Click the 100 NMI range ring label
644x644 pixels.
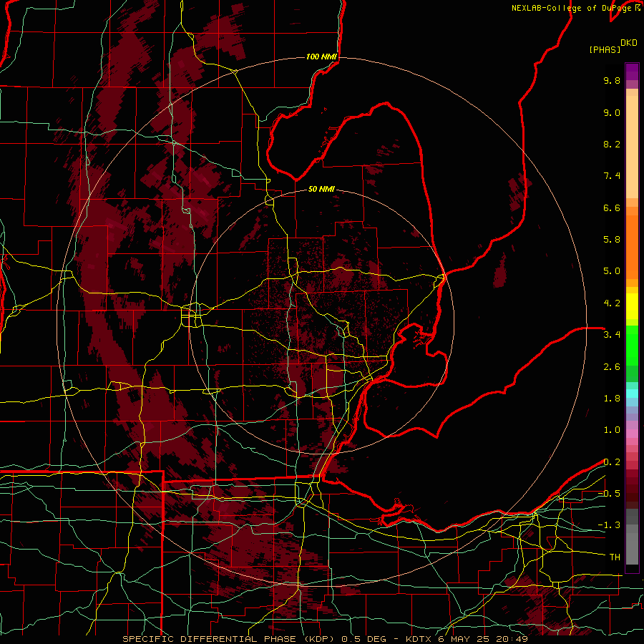[x=321, y=57]
